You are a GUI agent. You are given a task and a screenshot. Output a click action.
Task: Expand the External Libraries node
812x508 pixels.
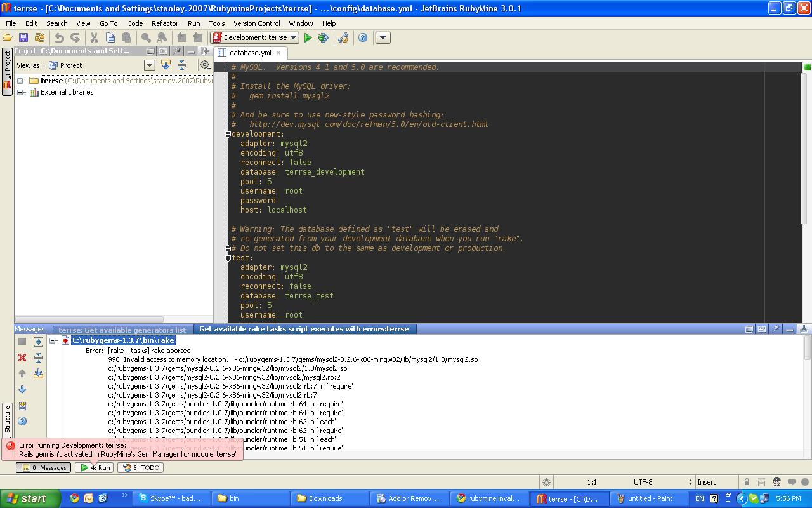pyautogui.click(x=20, y=93)
